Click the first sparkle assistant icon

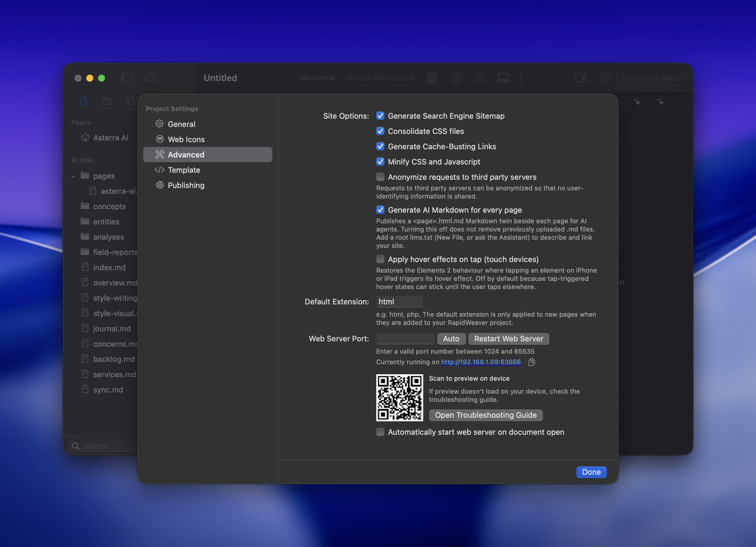(x=637, y=101)
